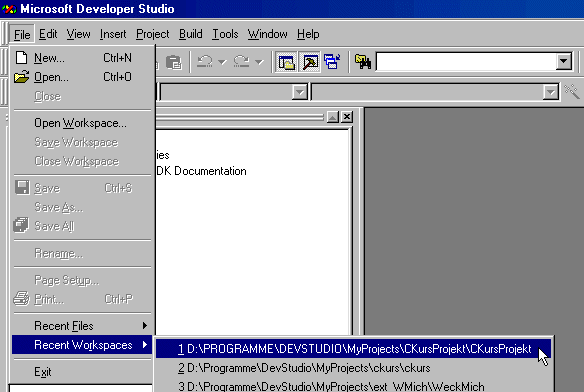Click the New document icon in File menu
The width and height of the screenshot is (584, 392).
click(x=22, y=58)
